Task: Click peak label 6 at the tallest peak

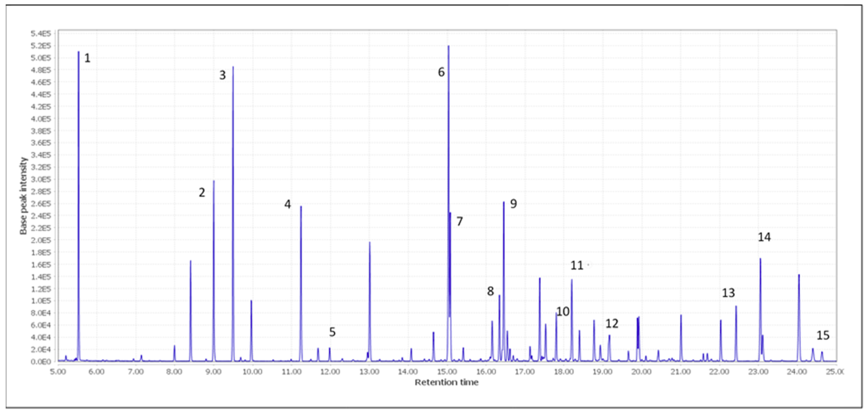Action: [441, 72]
